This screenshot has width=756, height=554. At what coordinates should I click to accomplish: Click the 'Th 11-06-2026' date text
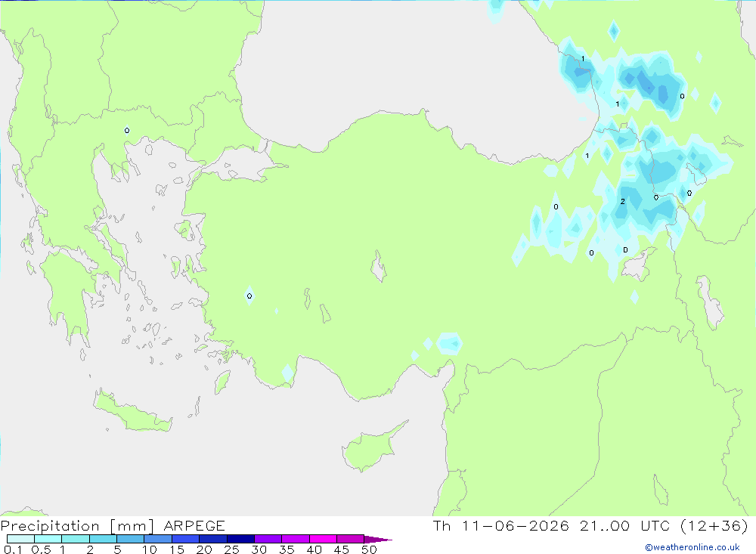click(x=500, y=525)
